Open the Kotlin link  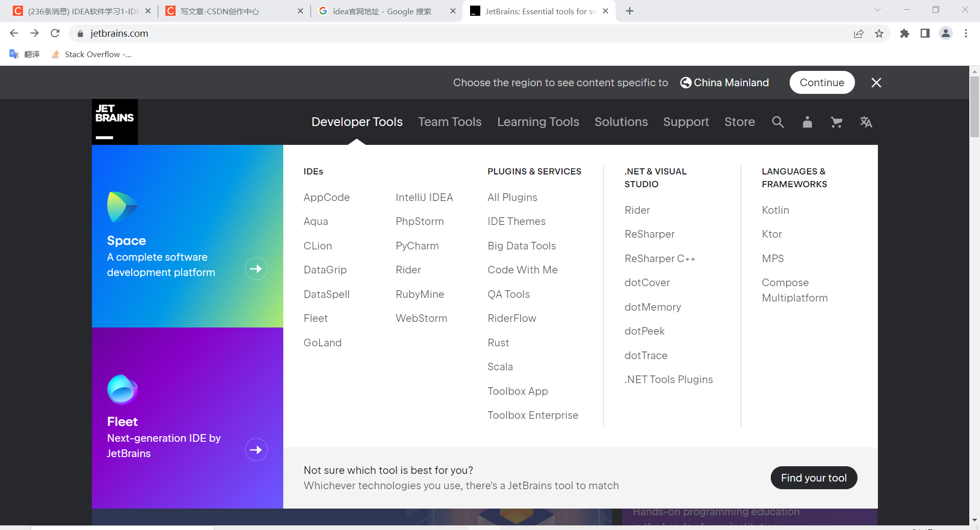point(775,210)
